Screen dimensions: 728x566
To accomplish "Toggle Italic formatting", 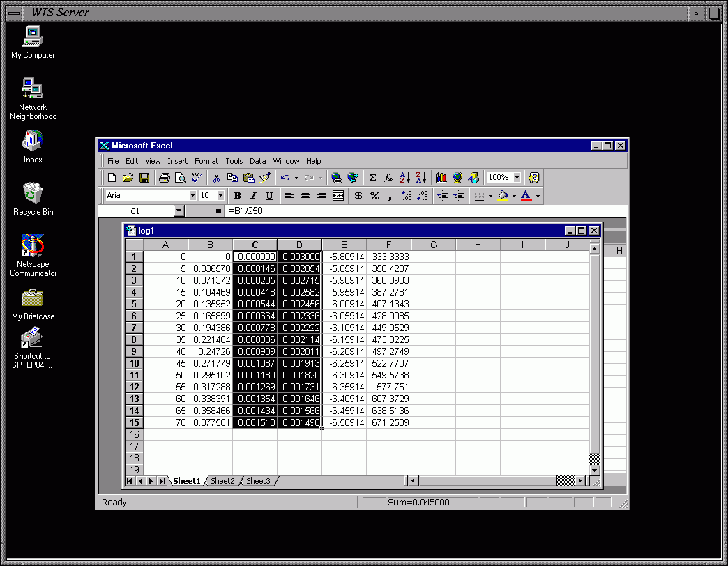I will click(253, 196).
